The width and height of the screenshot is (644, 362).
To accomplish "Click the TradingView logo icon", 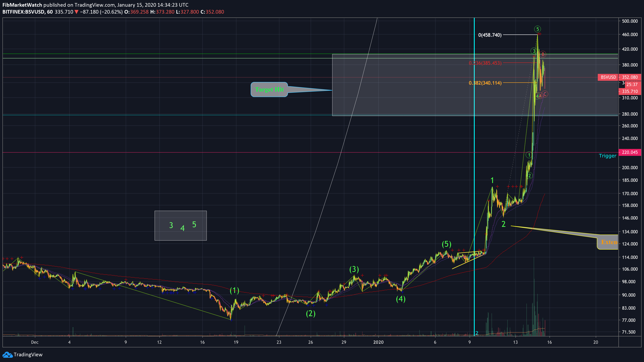I will [7, 354].
